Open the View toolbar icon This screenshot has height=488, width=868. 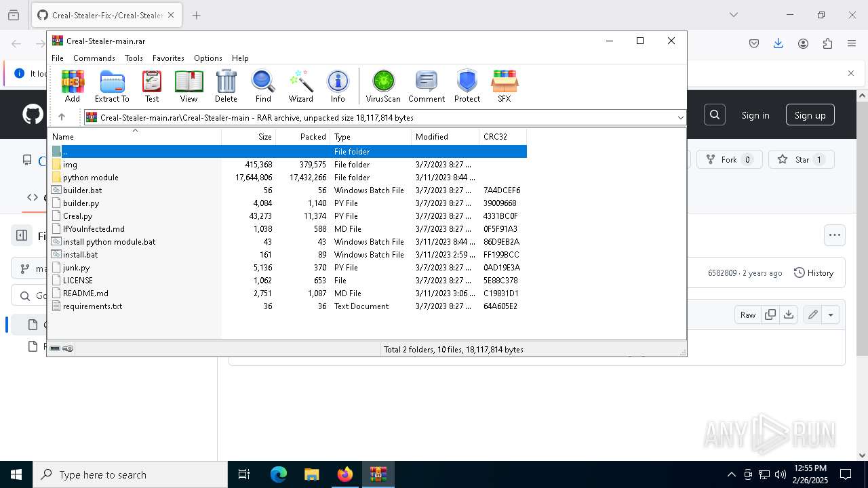tap(189, 86)
